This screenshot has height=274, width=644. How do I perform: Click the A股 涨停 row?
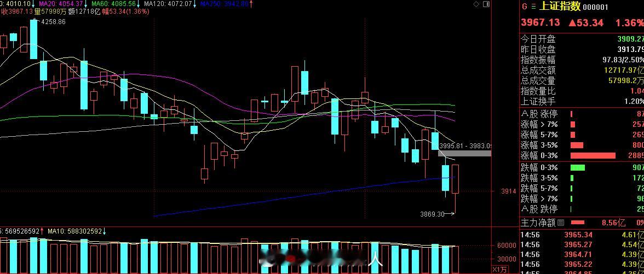pyautogui.click(x=582, y=114)
